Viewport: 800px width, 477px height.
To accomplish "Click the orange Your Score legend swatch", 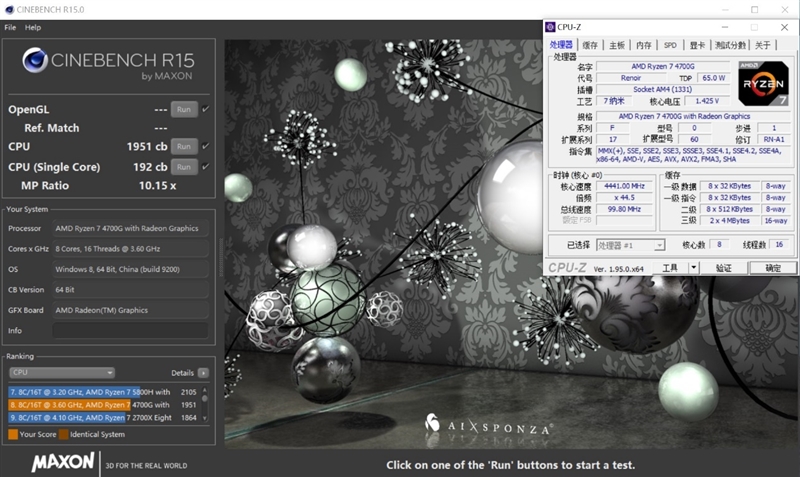I will click(13, 435).
